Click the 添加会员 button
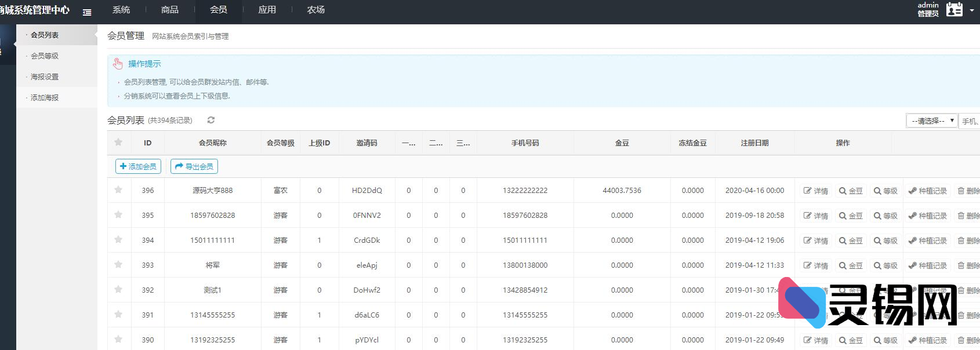980x350 pixels. click(138, 166)
